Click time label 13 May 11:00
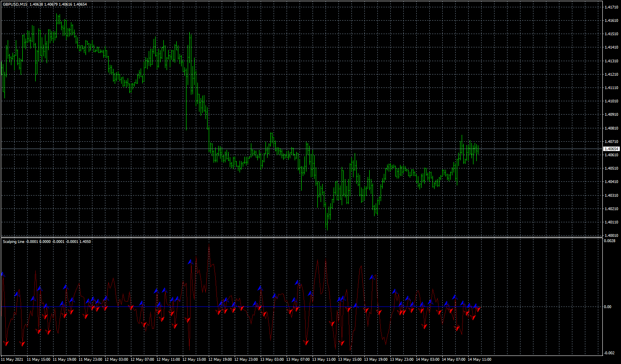 click(x=324, y=360)
